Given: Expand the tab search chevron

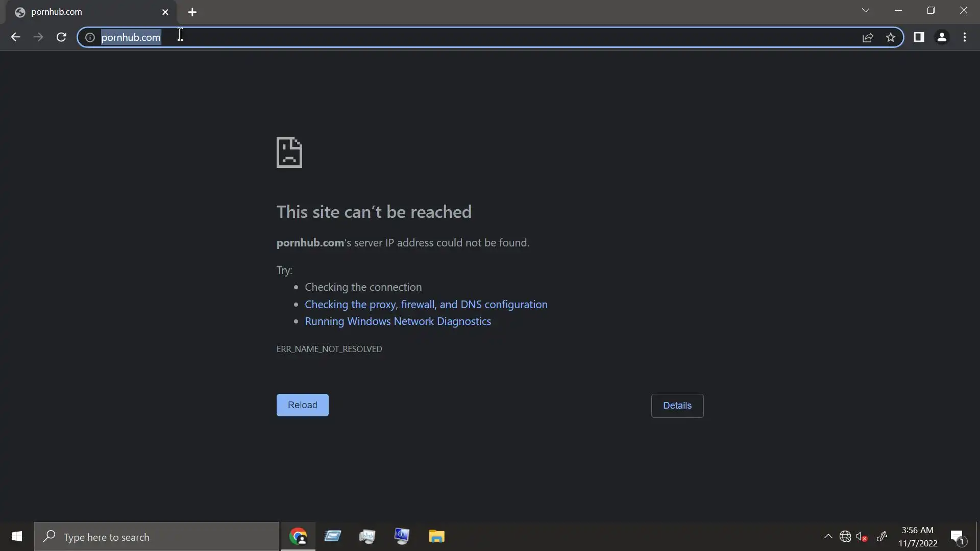Looking at the screenshot, I should (866, 11).
